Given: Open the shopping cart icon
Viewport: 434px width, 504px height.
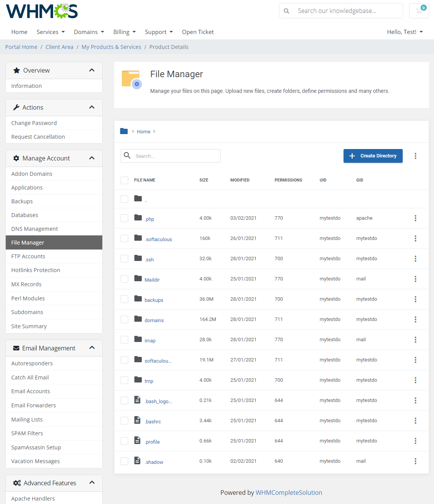Looking at the screenshot, I should [x=419, y=11].
